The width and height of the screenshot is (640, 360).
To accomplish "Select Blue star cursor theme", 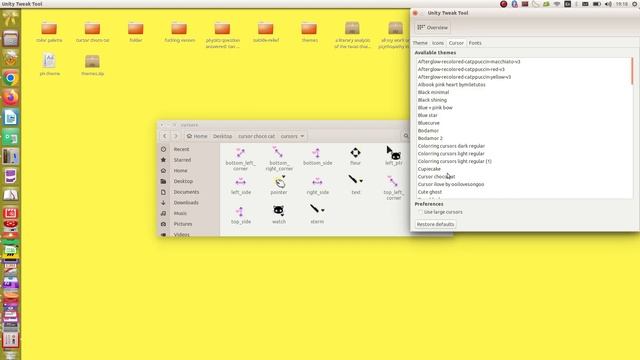I will click(524, 115).
